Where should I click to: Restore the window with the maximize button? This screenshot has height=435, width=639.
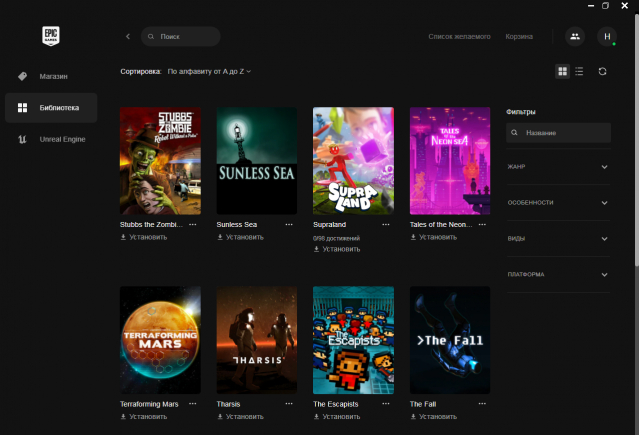click(x=606, y=6)
